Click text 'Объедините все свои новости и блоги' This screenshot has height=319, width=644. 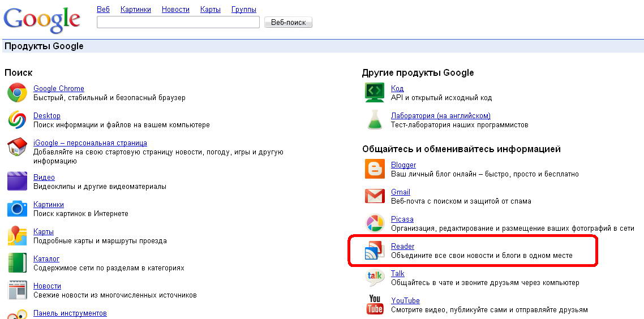point(456,255)
